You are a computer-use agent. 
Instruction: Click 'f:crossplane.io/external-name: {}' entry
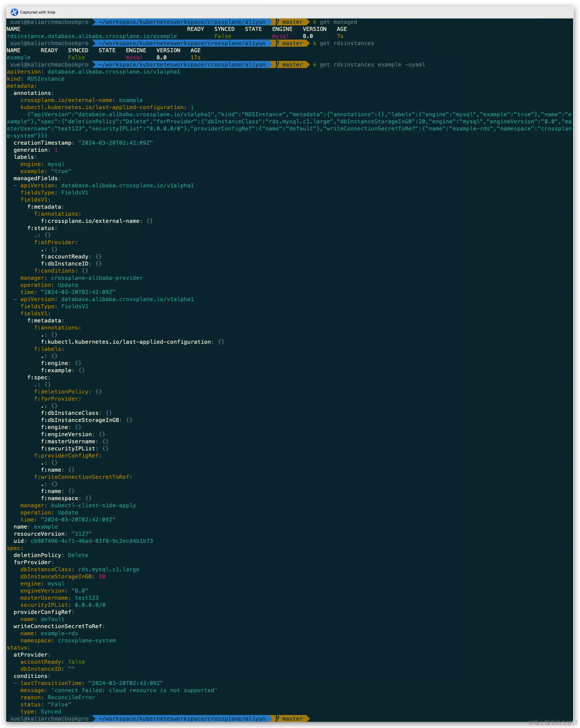[97, 221]
